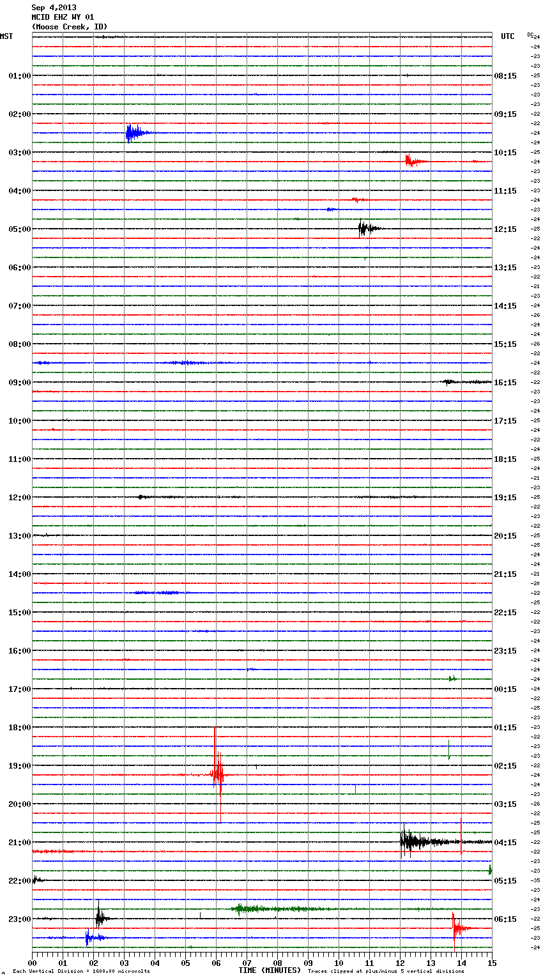543x980 pixels.
Task: Click the "09:15" UTC time label
Action: pos(505,114)
